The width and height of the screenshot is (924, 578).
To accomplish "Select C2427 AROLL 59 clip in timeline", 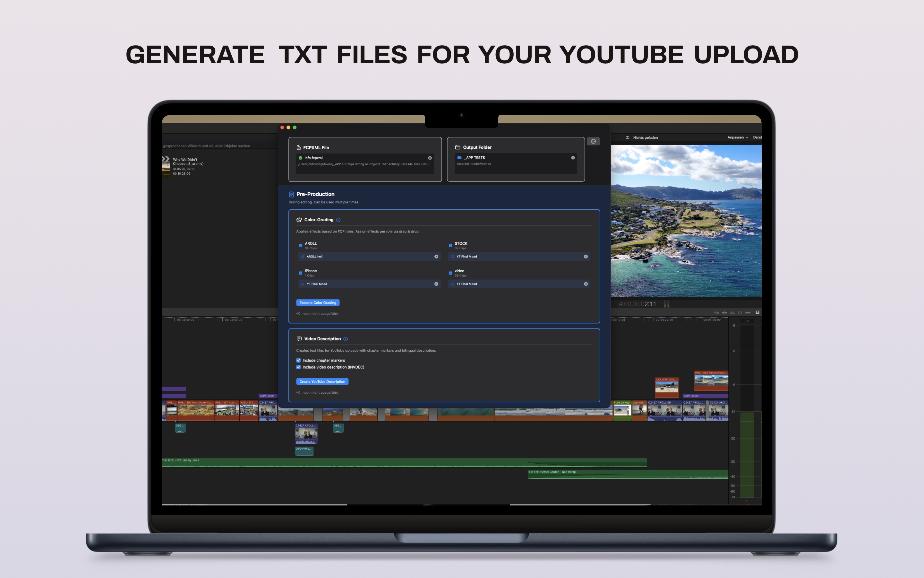I will coord(664,411).
